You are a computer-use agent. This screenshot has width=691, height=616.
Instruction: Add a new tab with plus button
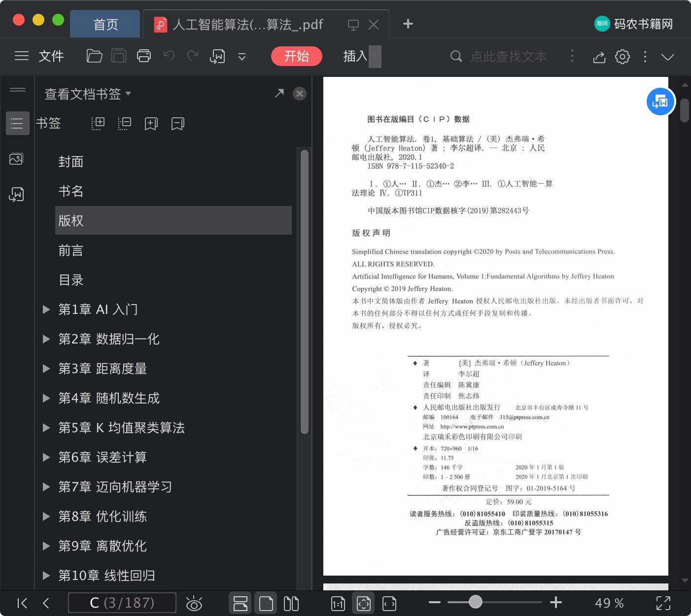tap(408, 24)
